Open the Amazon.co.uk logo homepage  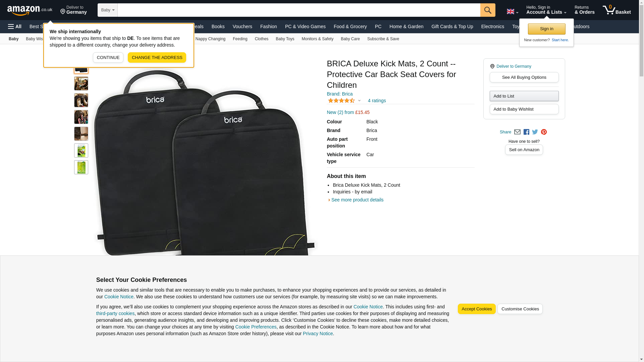pos(30,10)
